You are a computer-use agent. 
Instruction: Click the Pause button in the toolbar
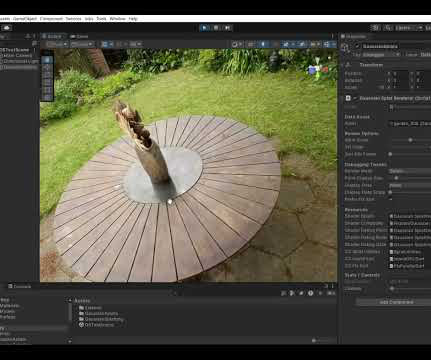pos(216,28)
